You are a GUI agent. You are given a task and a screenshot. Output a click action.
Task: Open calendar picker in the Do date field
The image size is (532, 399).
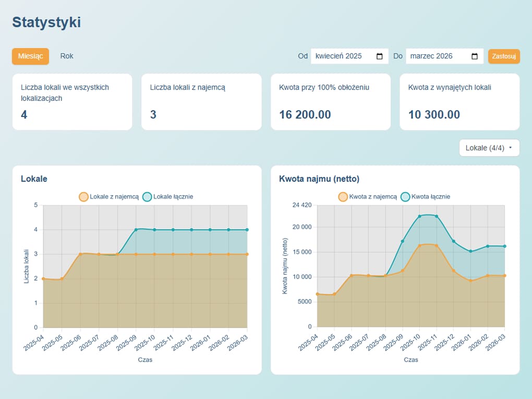[474, 56]
